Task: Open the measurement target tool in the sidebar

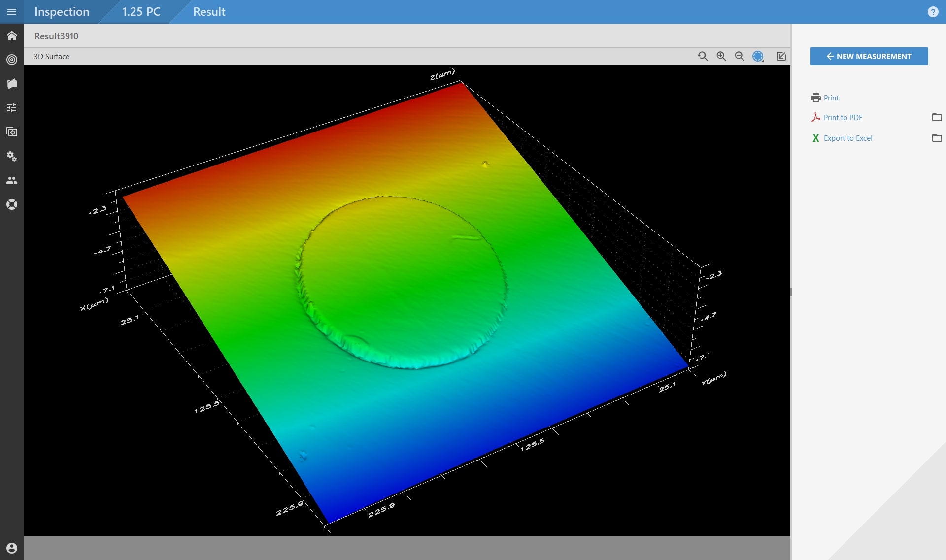Action: 11,60
